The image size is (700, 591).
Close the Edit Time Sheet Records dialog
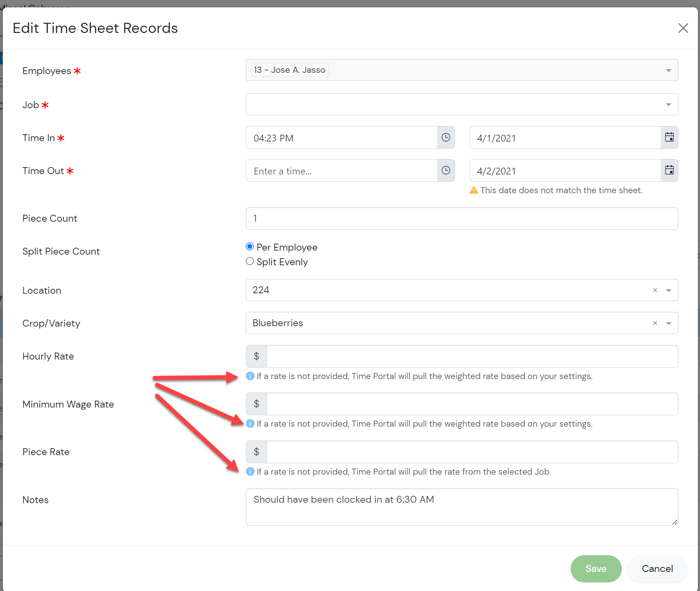pyautogui.click(x=683, y=28)
